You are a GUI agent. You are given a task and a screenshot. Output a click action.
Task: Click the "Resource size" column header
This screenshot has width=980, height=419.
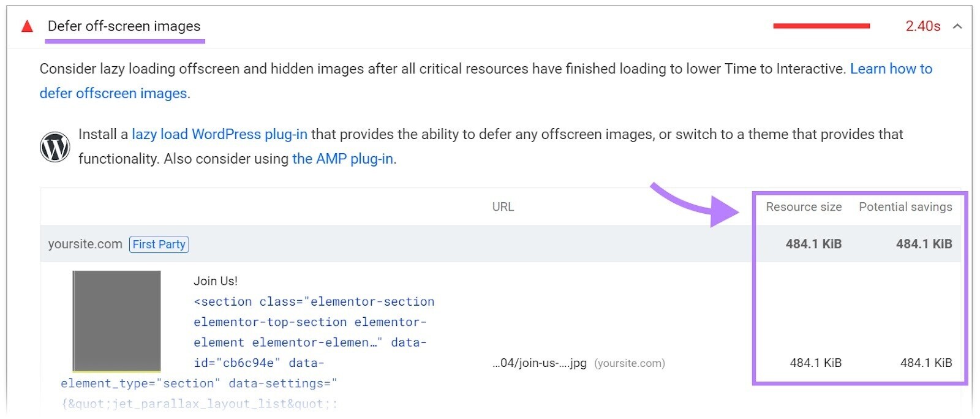[804, 206]
